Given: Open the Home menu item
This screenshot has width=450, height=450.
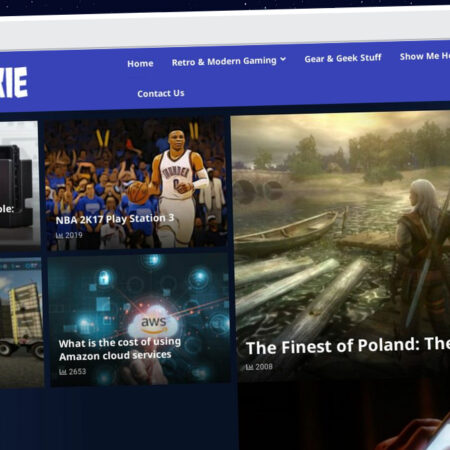Looking at the screenshot, I should [x=140, y=63].
